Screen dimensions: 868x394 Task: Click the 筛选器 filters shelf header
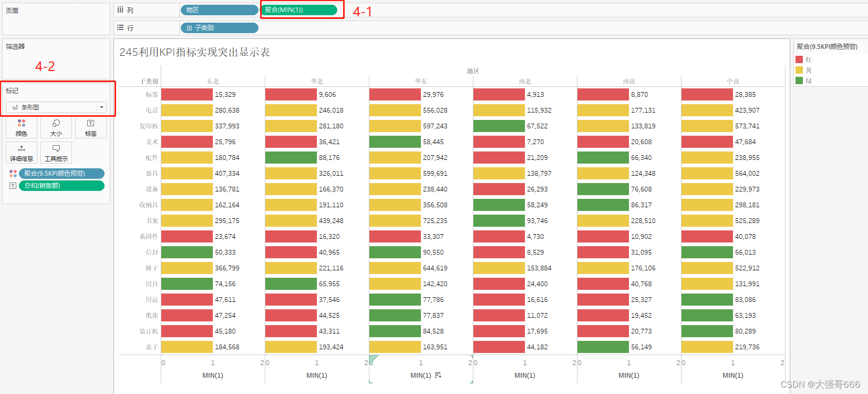pos(15,46)
